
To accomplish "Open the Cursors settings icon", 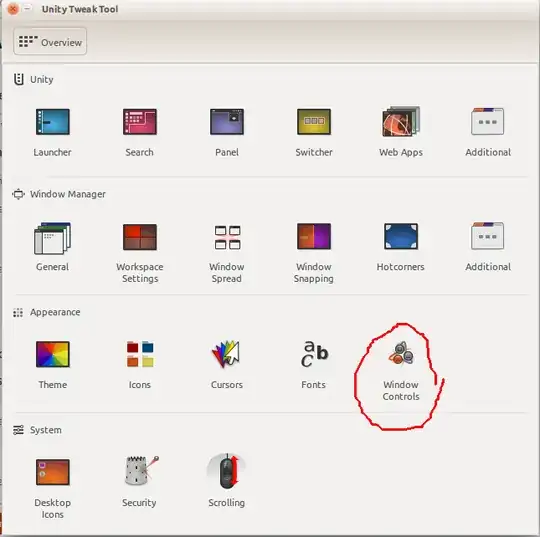I will (x=226, y=354).
